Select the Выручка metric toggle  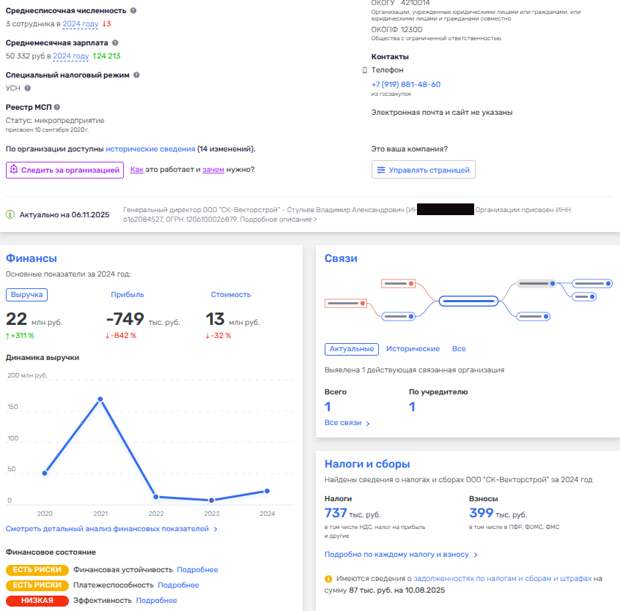click(x=26, y=295)
